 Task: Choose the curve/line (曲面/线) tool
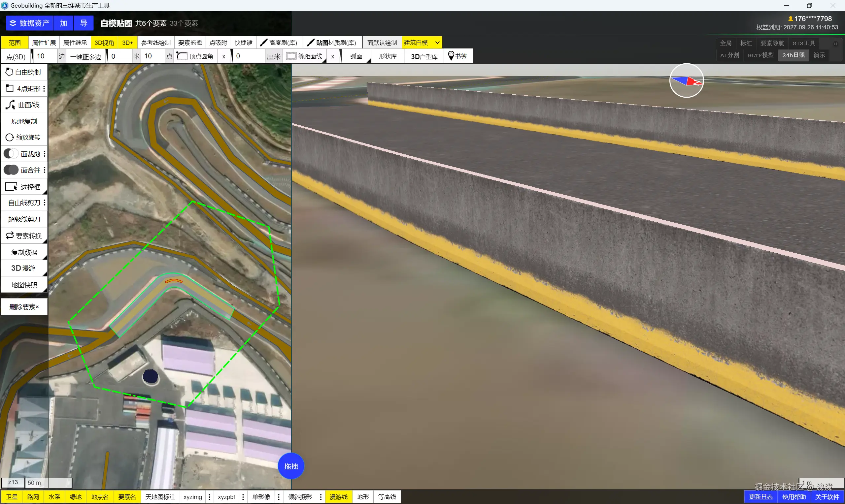24,105
